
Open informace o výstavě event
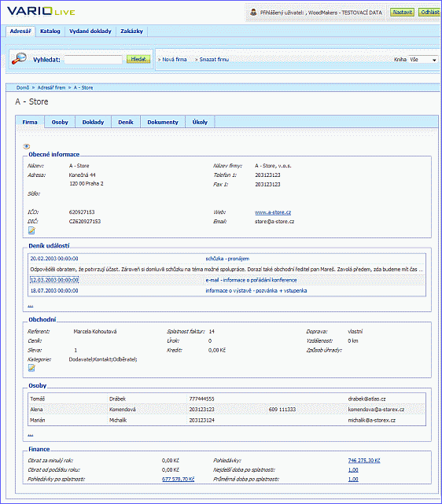point(256,291)
